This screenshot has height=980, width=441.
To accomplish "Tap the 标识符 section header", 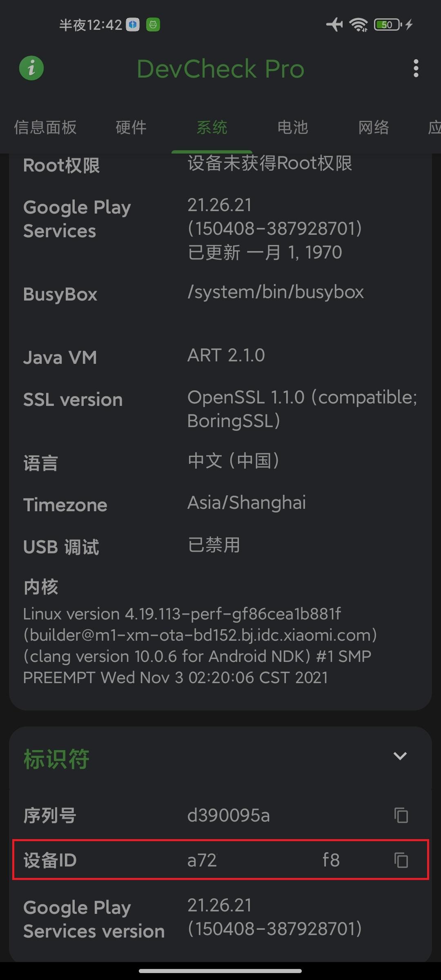I will click(x=56, y=759).
